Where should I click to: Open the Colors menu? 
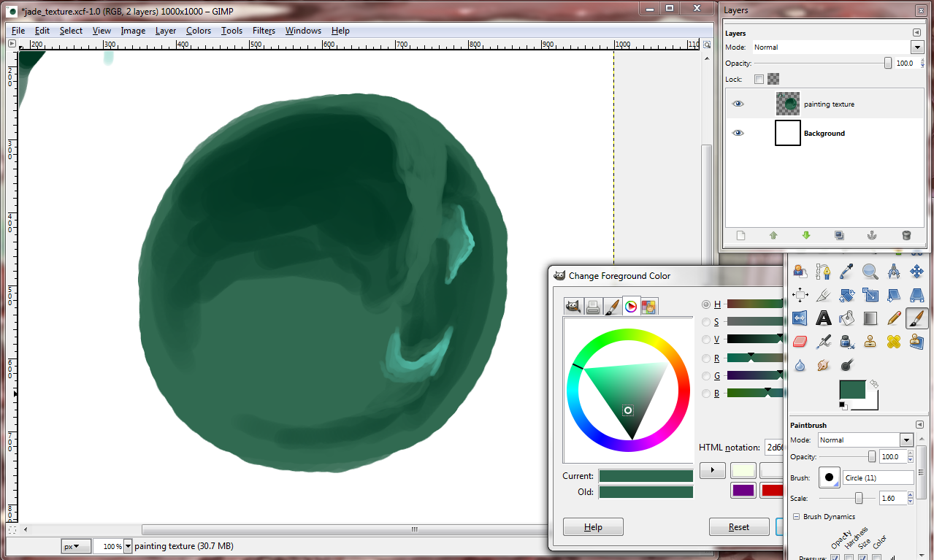pyautogui.click(x=198, y=31)
